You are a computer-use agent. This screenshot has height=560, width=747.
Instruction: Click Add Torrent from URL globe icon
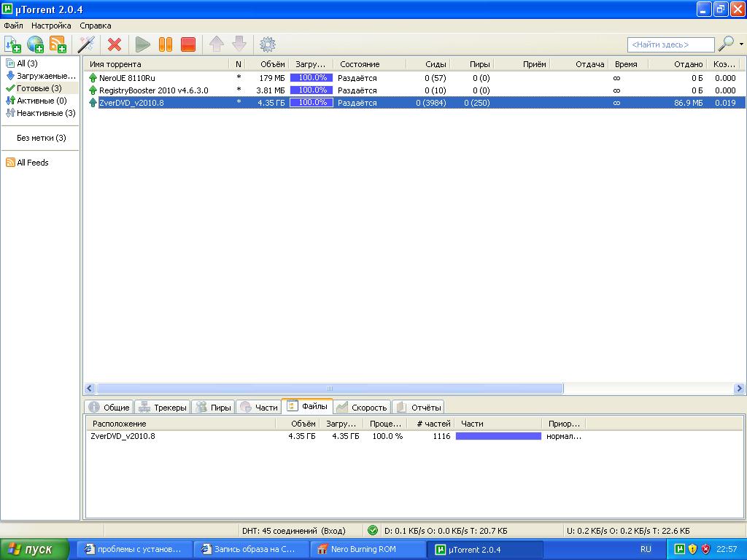point(35,44)
